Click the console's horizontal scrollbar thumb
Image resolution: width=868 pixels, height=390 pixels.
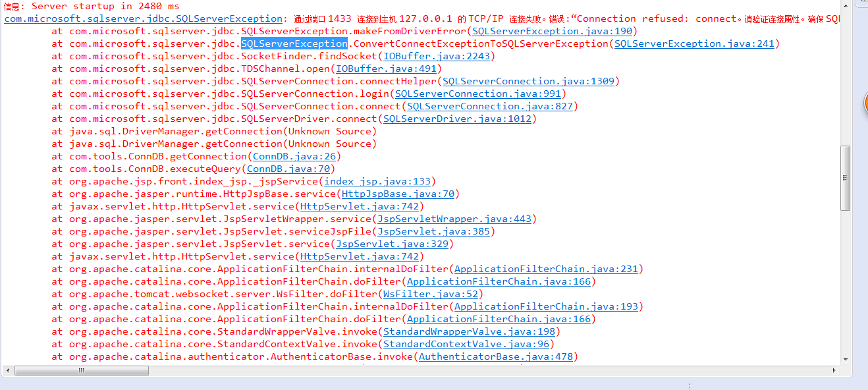[x=82, y=371]
